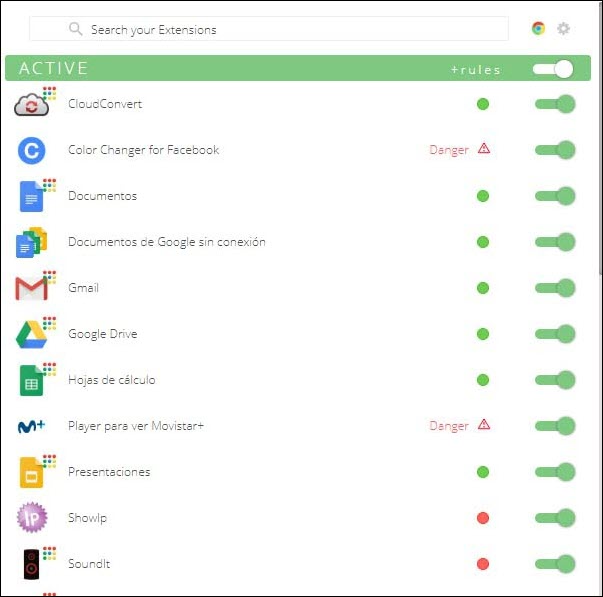Click the CloudConvert cloud icon
The image size is (603, 597).
[32, 104]
